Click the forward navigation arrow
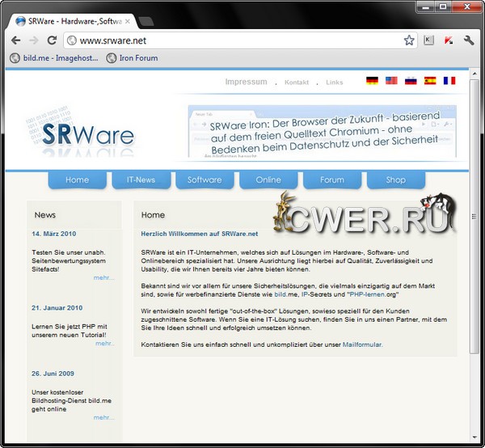This screenshot has width=485, height=448. coord(33,40)
